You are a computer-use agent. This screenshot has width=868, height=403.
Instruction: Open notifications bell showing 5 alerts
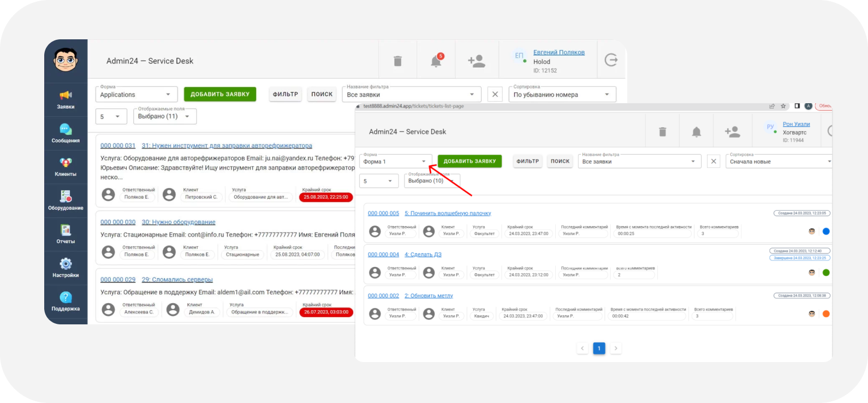point(436,61)
